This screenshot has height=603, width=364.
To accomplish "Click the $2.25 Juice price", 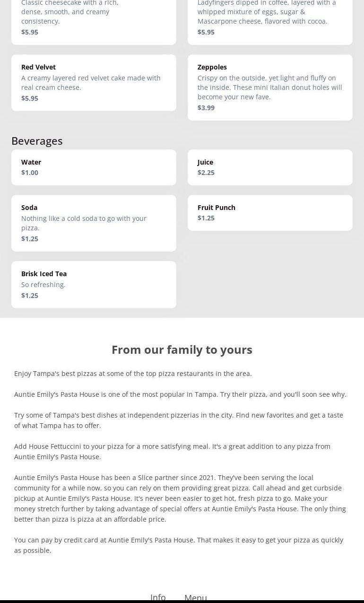I will click(206, 172).
